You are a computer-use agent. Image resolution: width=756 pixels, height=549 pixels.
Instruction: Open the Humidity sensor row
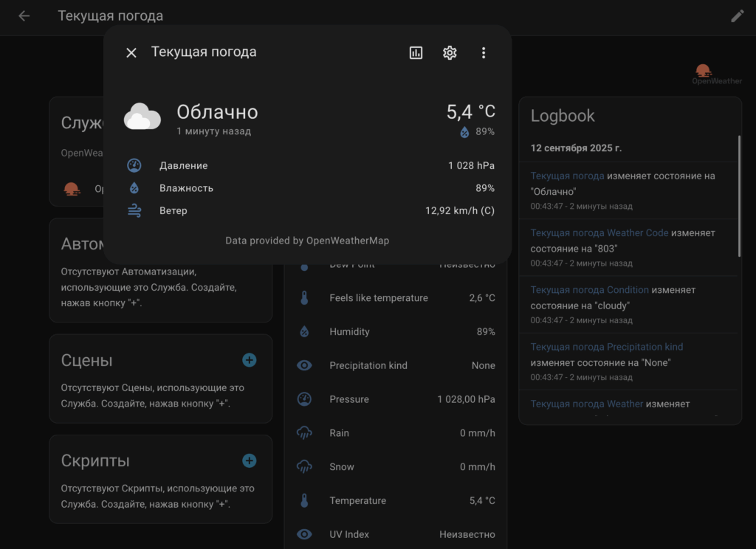(x=396, y=332)
